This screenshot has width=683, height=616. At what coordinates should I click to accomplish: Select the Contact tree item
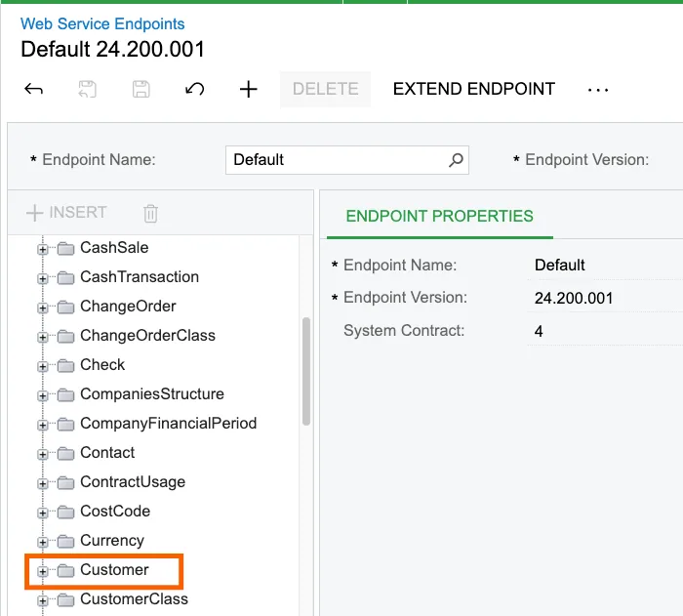tap(107, 453)
